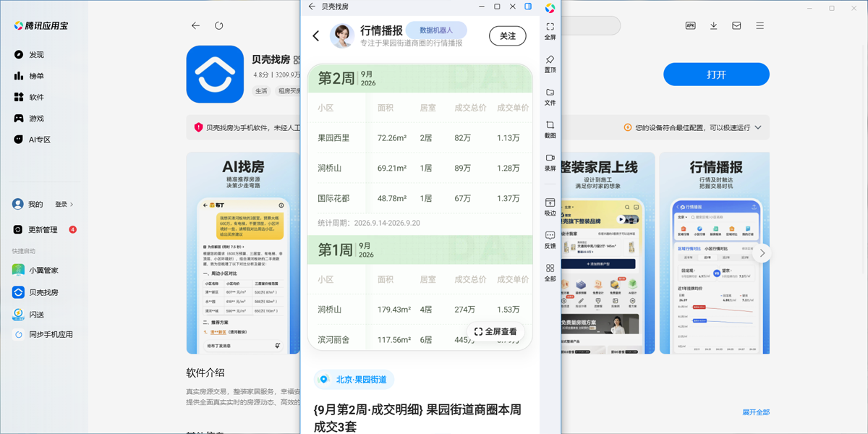Click the 数据机器人 badge
The width and height of the screenshot is (868, 434).
coord(436,30)
